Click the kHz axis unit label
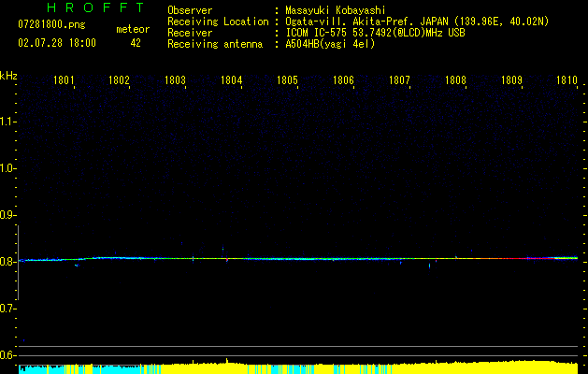This screenshot has width=588, height=374. click(8, 76)
